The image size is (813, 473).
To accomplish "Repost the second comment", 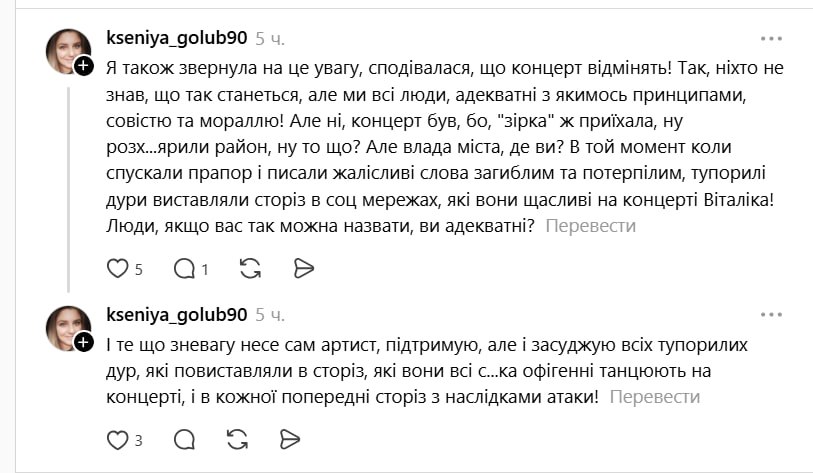I will (x=237, y=439).
